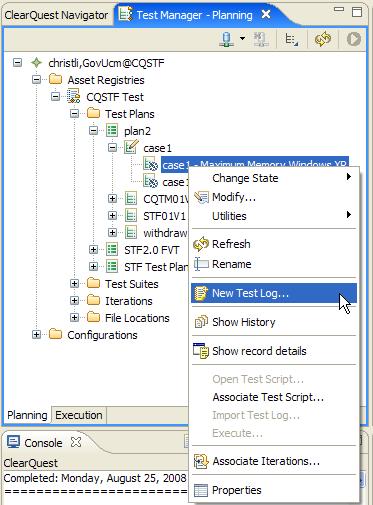Viewport: 373px width, 505px height.
Task: Close the Console view tab
Action: pos(76,442)
